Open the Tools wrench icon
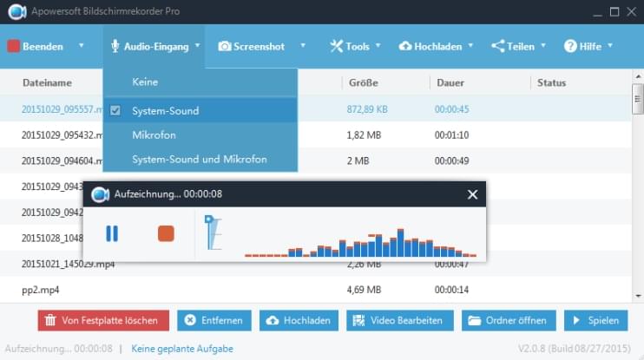Screen dimensions: 644x360 point(336,46)
